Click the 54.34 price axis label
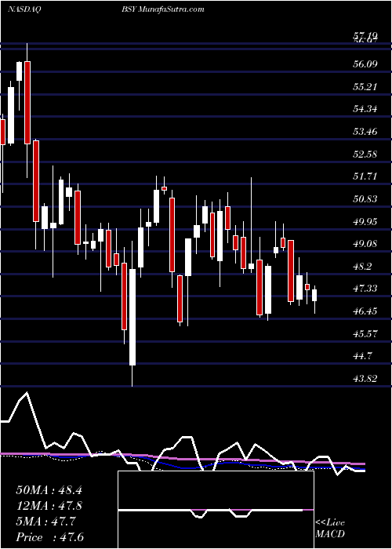392x549 pixels. coord(365,109)
